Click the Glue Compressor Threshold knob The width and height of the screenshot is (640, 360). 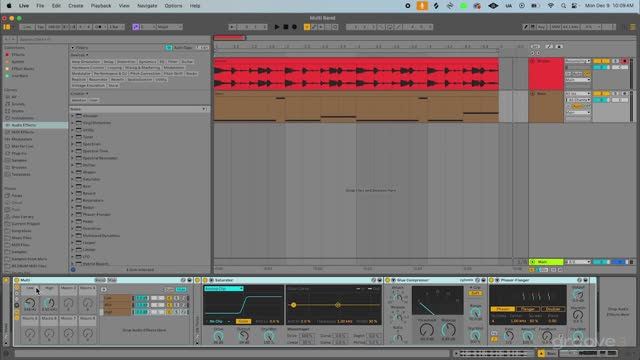[427, 330]
